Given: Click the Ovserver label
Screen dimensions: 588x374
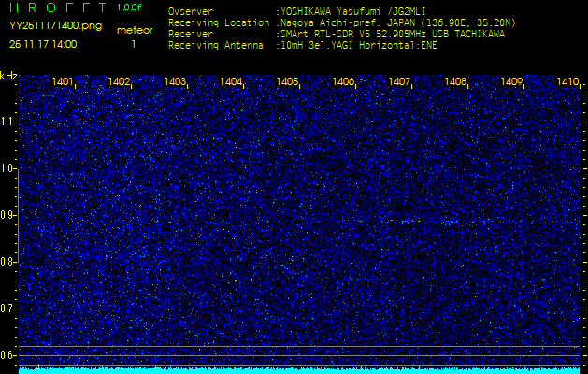Looking at the screenshot, I should point(191,11).
